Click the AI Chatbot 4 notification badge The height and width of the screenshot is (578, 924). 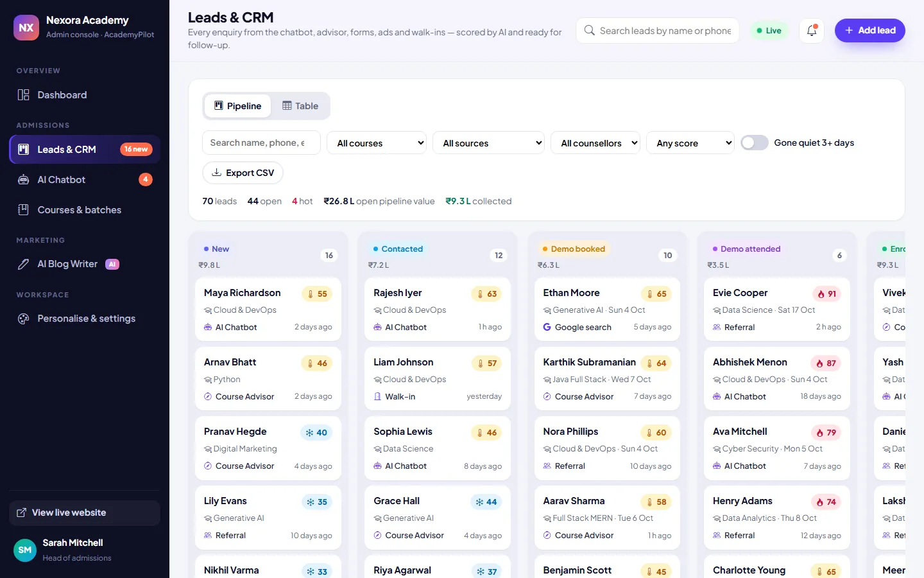146,180
